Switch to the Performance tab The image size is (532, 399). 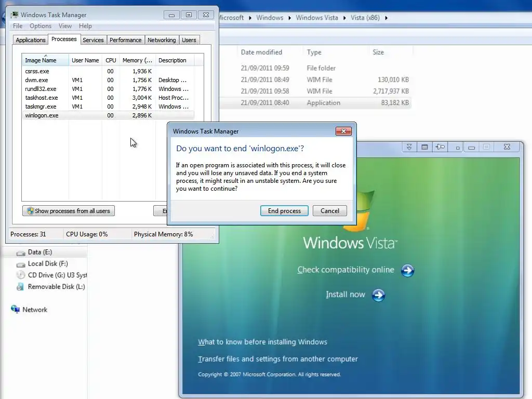pos(125,40)
